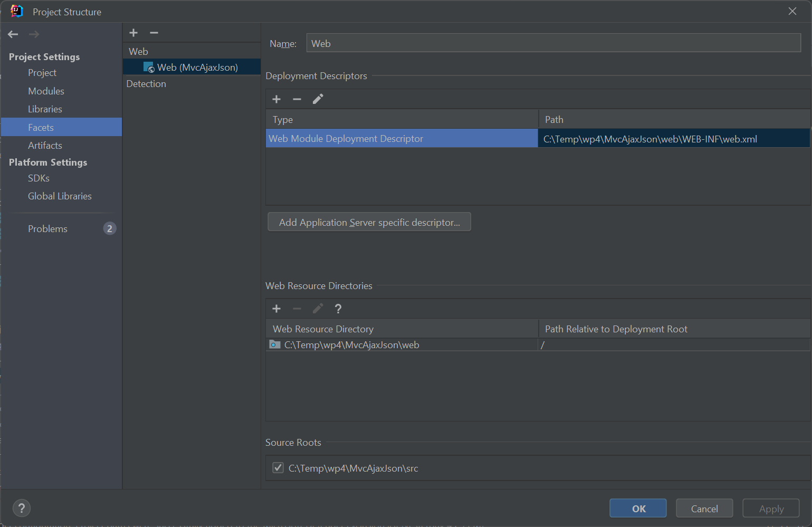Image resolution: width=812 pixels, height=527 pixels.
Task: Select Web (MvcAjaxJson) facet in tree
Action: pyautogui.click(x=197, y=68)
